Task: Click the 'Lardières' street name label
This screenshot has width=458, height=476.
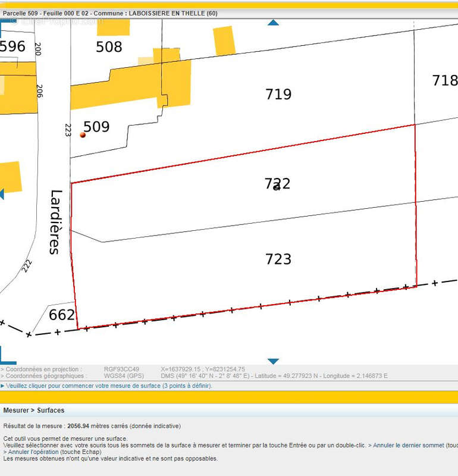Action: (55, 222)
